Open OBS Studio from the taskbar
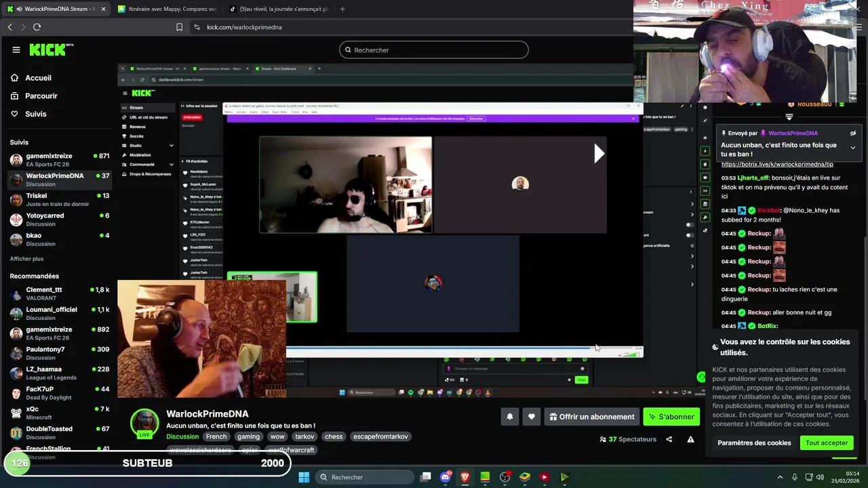The width and height of the screenshot is (868, 488). [x=505, y=477]
